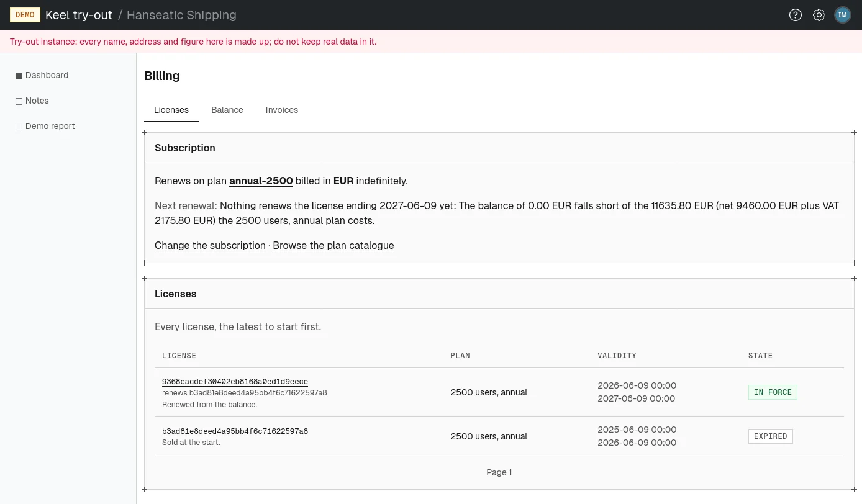Open license 9368eacdef30402eb8168a0ed1d9eece
Image resolution: width=862 pixels, height=504 pixels.
235,382
